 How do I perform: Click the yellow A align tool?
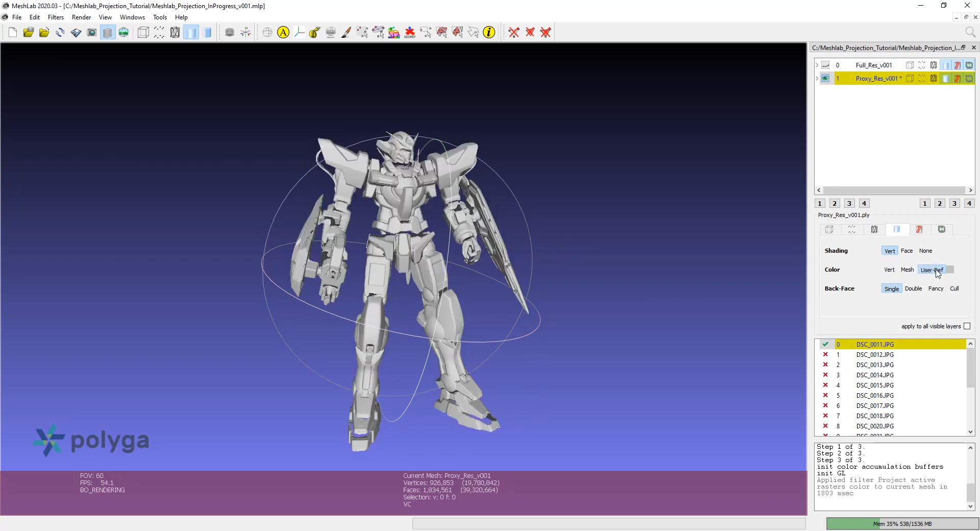283,33
